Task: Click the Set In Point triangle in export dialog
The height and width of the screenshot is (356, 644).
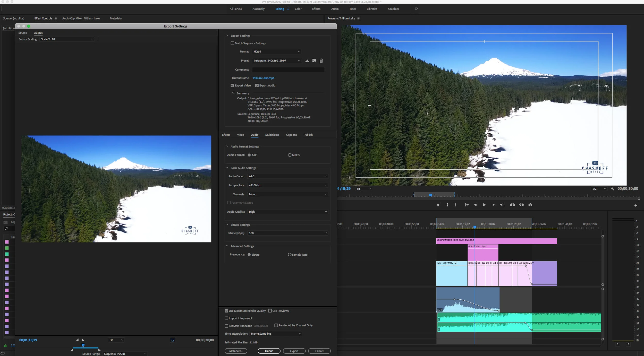Action: click(77, 340)
